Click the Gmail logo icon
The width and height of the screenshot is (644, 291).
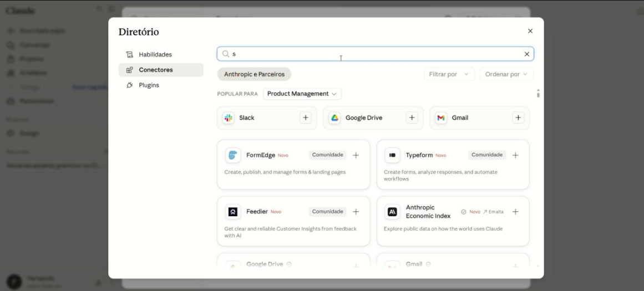[x=441, y=118]
